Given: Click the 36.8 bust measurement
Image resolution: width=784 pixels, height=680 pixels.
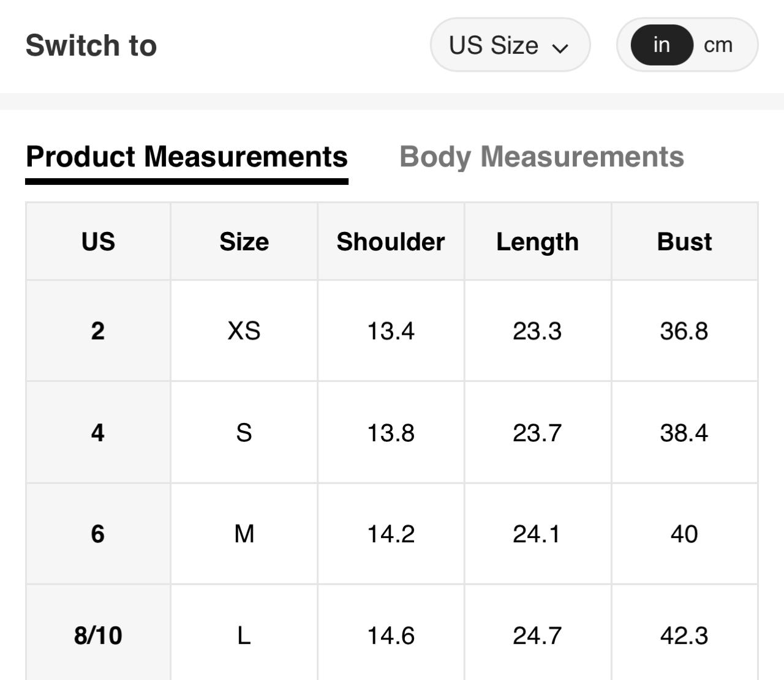Looking at the screenshot, I should click(684, 331).
